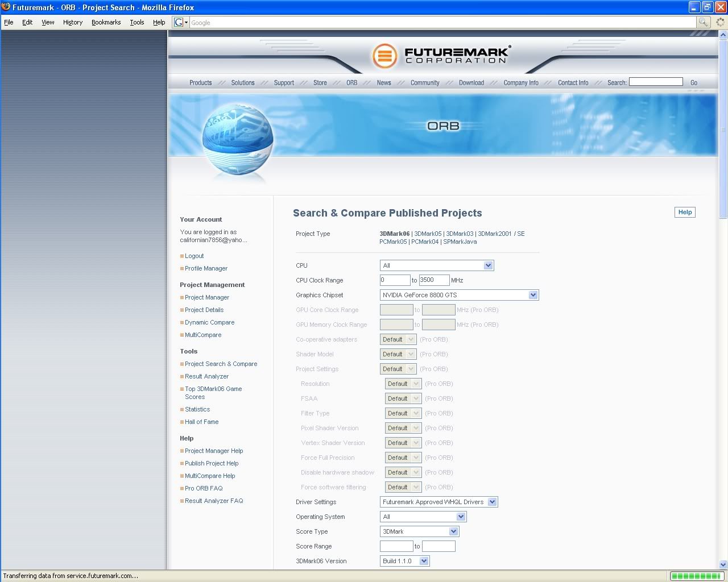Go to Products in site navigation
728x582 pixels.
(x=201, y=82)
